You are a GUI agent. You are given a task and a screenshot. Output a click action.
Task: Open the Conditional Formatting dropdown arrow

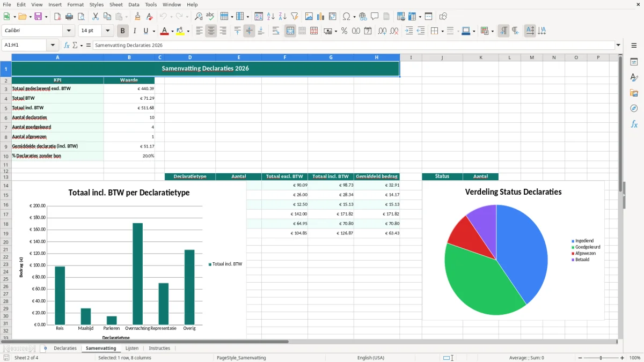(492, 31)
